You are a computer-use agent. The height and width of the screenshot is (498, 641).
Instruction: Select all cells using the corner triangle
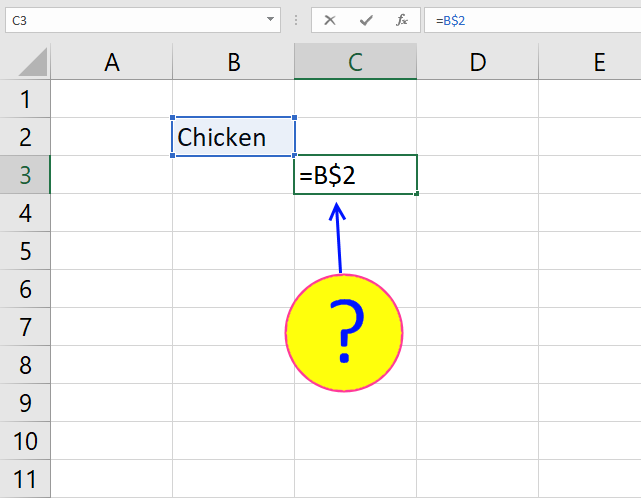[33, 62]
